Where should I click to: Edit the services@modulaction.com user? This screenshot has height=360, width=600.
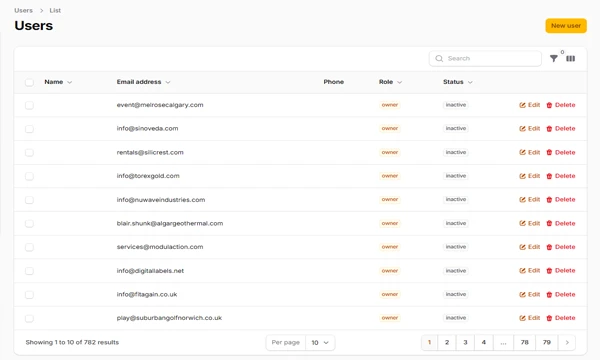(530, 247)
